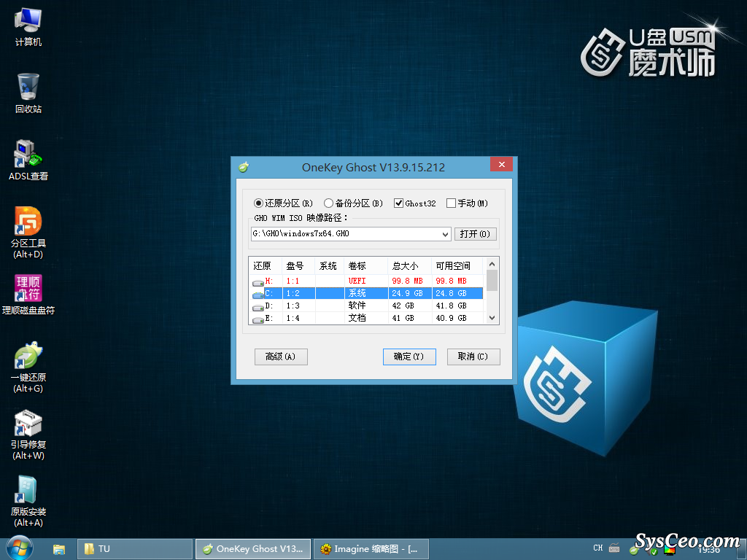Open the 计算机 desktop icon
Screen dimensions: 747x560
(28, 27)
